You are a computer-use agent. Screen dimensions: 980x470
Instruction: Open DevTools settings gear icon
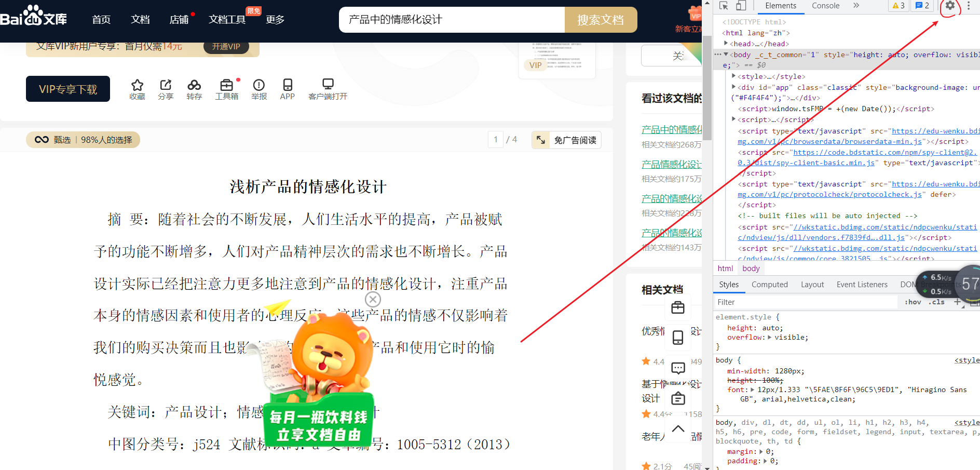point(950,6)
